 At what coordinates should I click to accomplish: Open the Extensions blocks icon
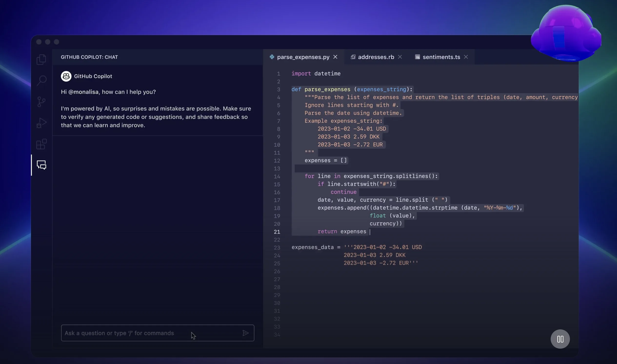pyautogui.click(x=41, y=144)
